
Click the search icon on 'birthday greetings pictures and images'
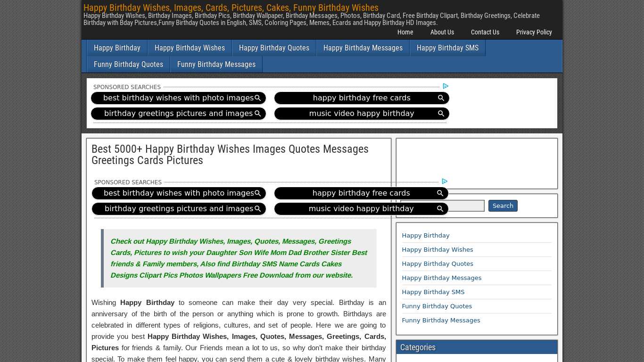pos(258,114)
